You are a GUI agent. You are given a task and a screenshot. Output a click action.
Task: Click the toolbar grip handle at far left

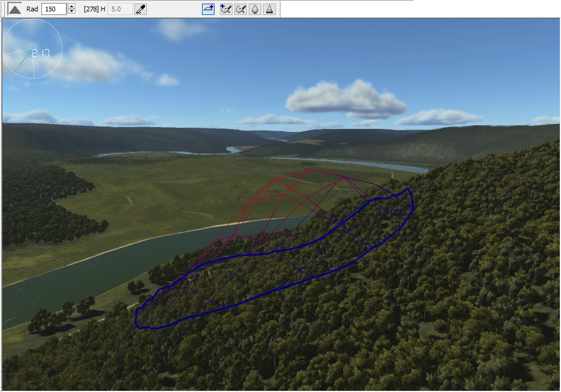click(x=3, y=9)
